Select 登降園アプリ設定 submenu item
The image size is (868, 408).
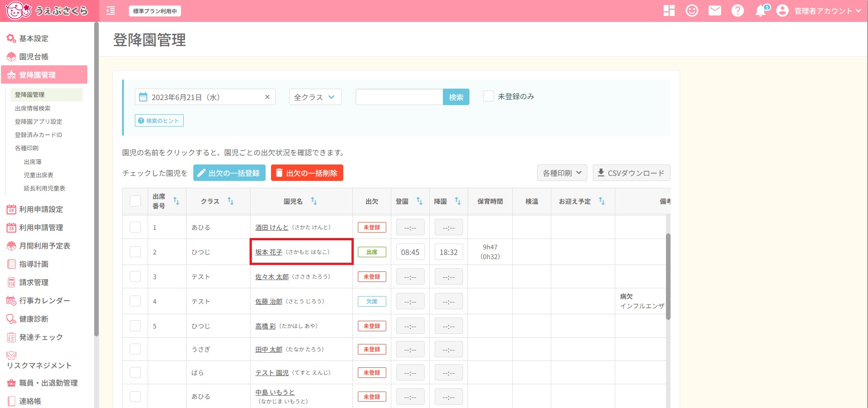point(38,122)
